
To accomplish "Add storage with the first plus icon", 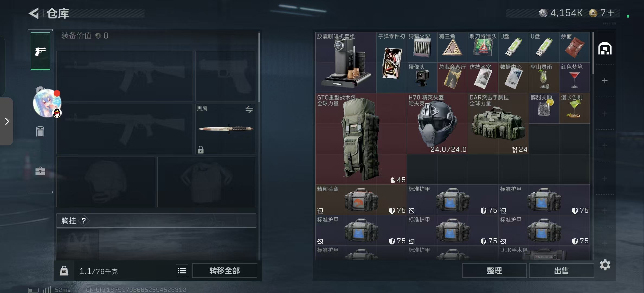I will tap(605, 81).
